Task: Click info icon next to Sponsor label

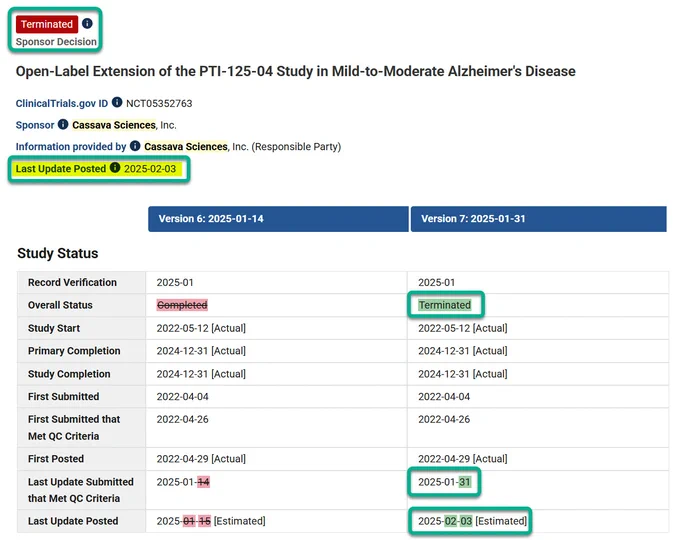Action: click(63, 124)
